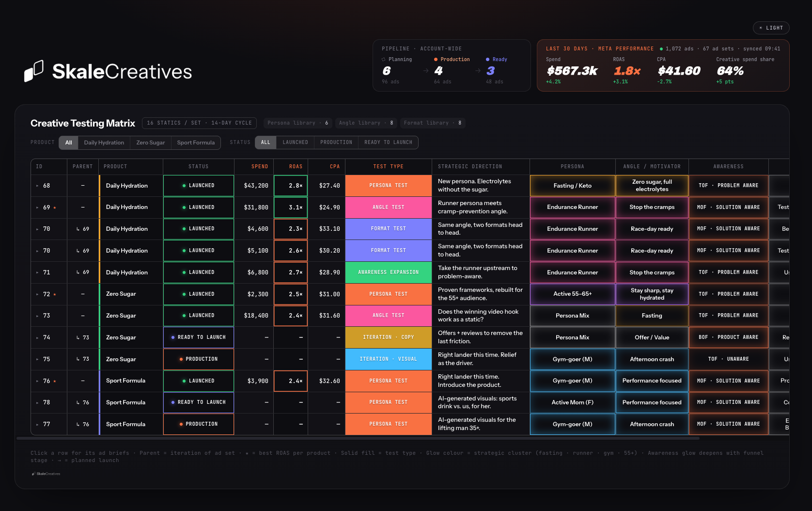
Task: Expand row 76 disclosure triangle
Action: pyautogui.click(x=37, y=381)
